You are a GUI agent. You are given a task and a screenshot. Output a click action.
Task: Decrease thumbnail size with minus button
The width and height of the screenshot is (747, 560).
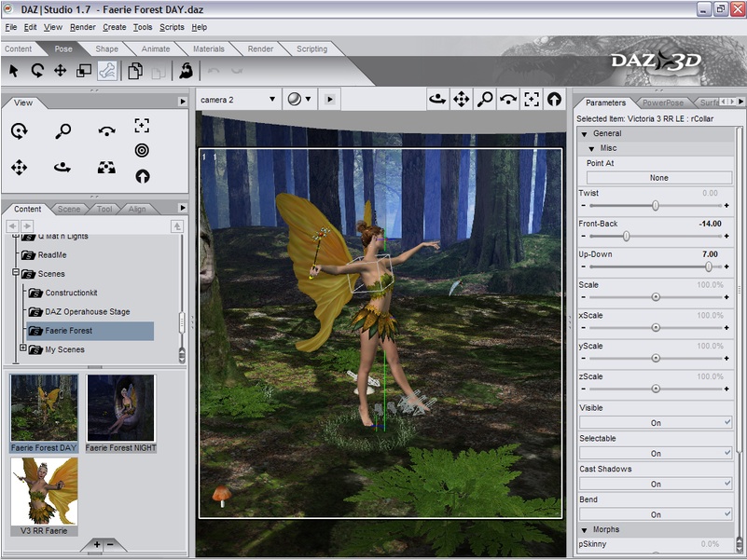[x=110, y=544]
